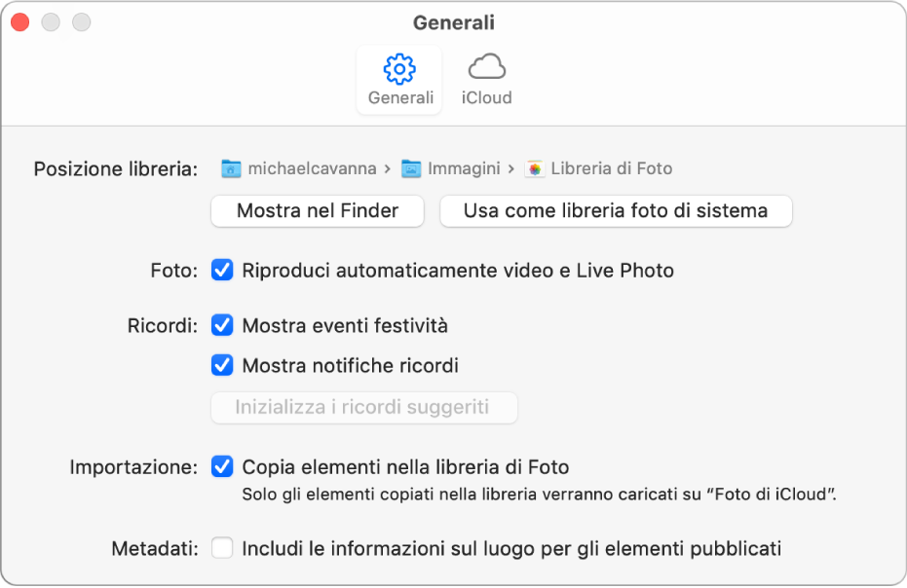The height and width of the screenshot is (588, 907).
Task: Select the Generali tab
Action: pos(398,80)
